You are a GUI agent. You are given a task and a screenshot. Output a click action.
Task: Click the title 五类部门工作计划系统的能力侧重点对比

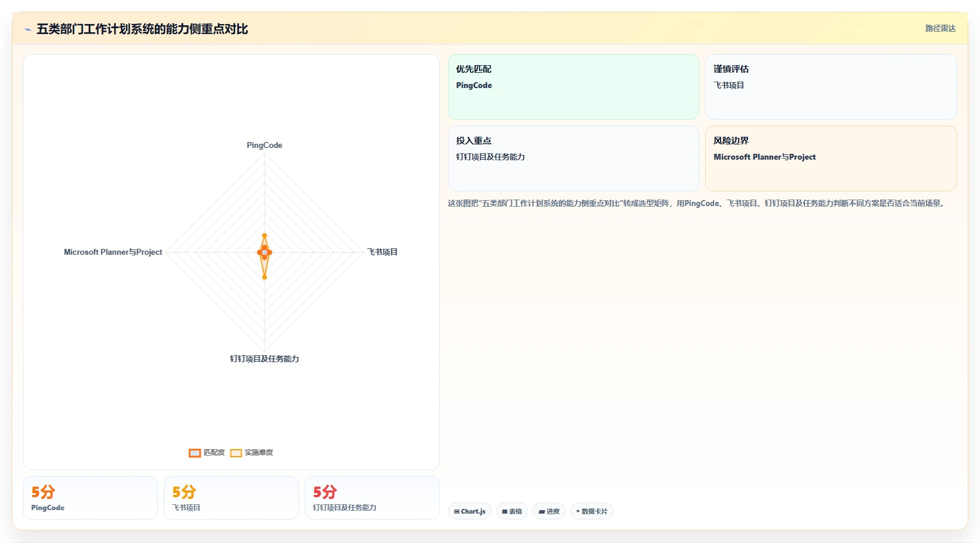coord(142,29)
